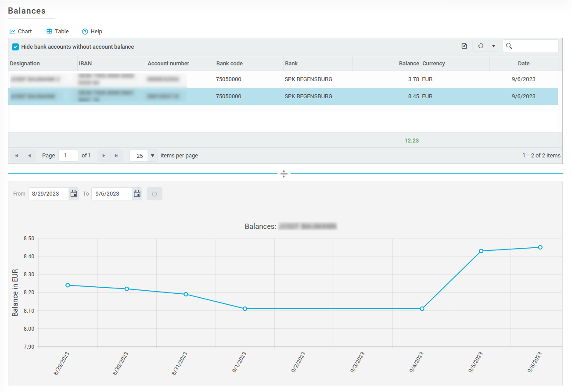Click the chart reload button

coord(155,194)
